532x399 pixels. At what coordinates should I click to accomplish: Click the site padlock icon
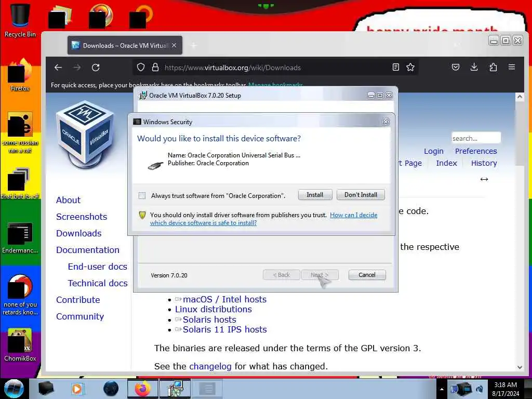(x=155, y=67)
